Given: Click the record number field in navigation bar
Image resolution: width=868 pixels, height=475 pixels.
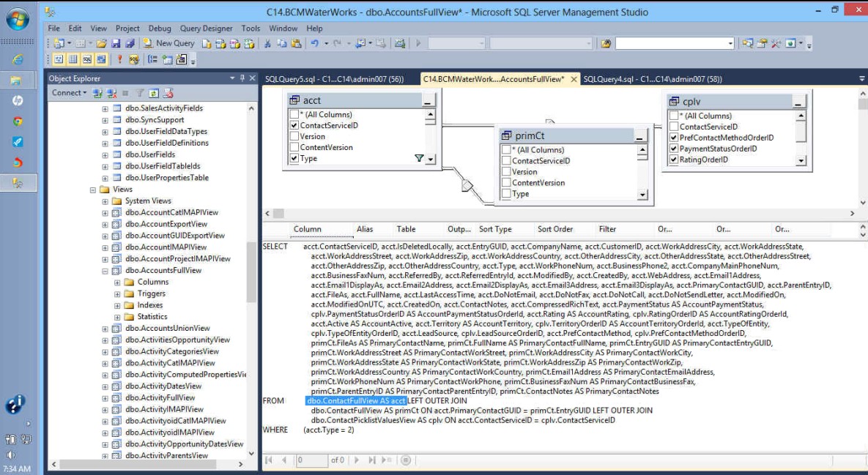Looking at the screenshot, I should (x=311, y=460).
